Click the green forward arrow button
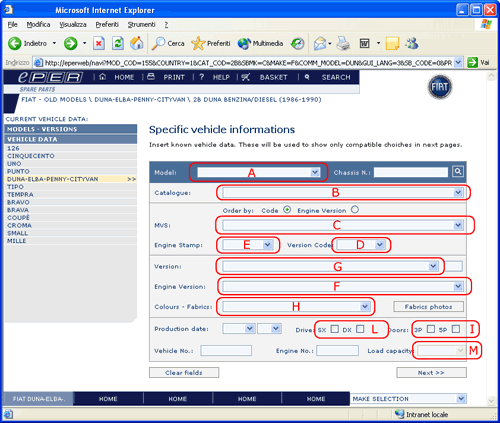Screen dimensions: 500x423 [x=71, y=43]
